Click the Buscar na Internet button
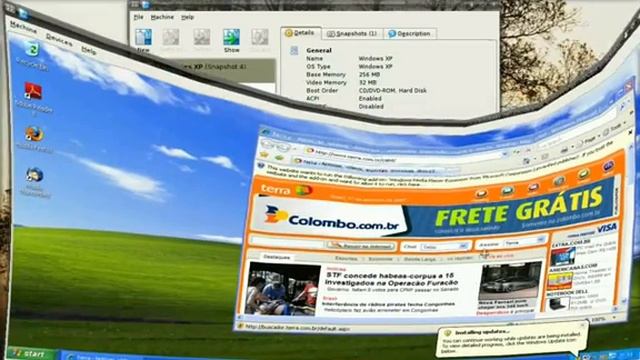640x360 pixels. pyautogui.click(x=361, y=246)
